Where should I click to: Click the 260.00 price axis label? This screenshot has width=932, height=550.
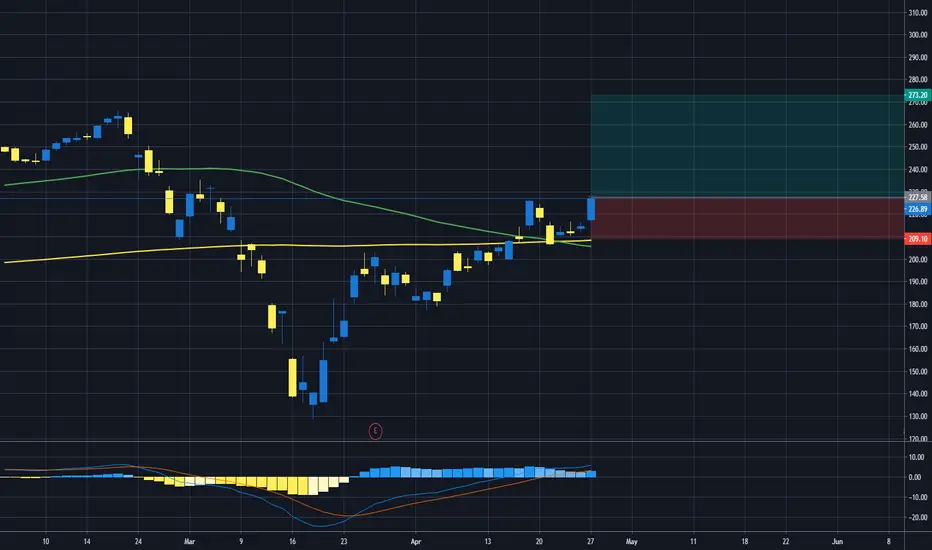[x=918, y=125]
